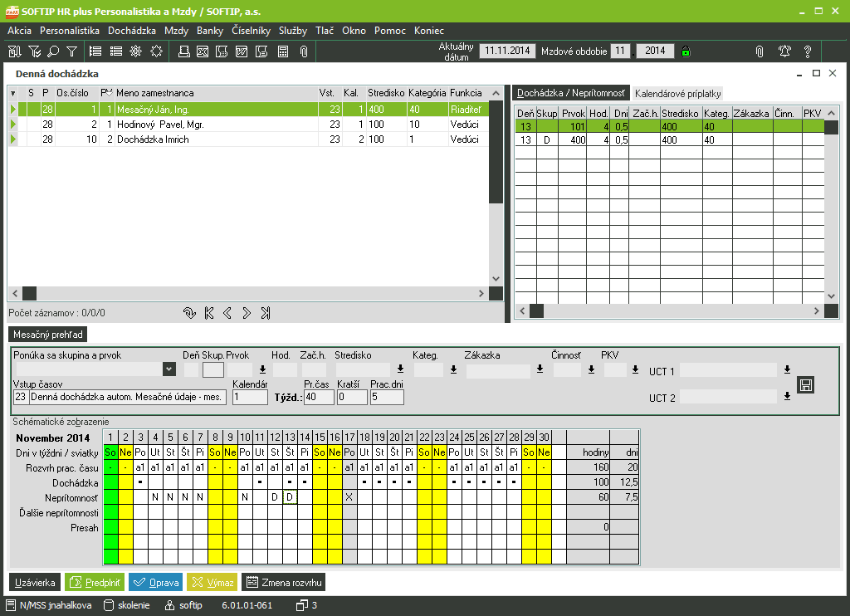
Task: Open the magnifier search tool
Action: click(x=53, y=51)
